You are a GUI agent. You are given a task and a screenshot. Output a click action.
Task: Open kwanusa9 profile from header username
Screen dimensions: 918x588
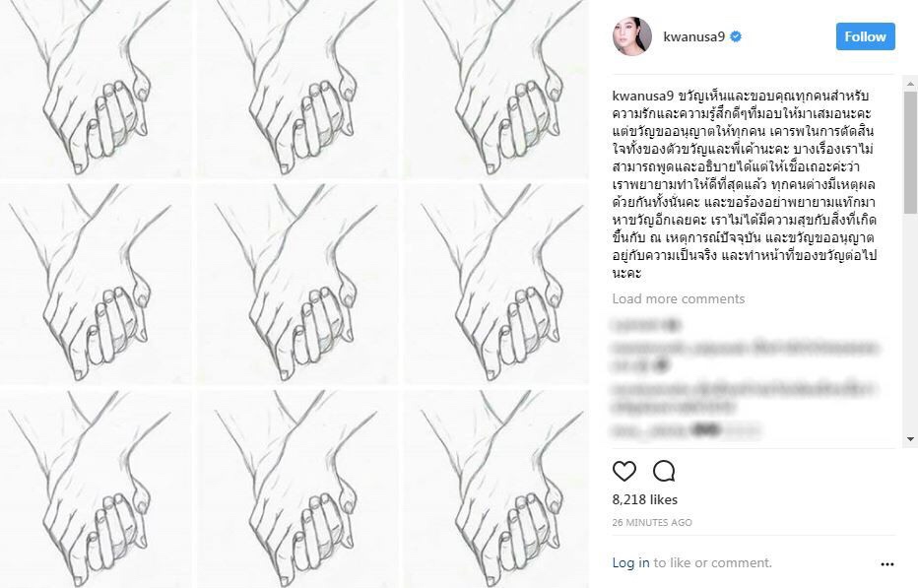click(693, 36)
